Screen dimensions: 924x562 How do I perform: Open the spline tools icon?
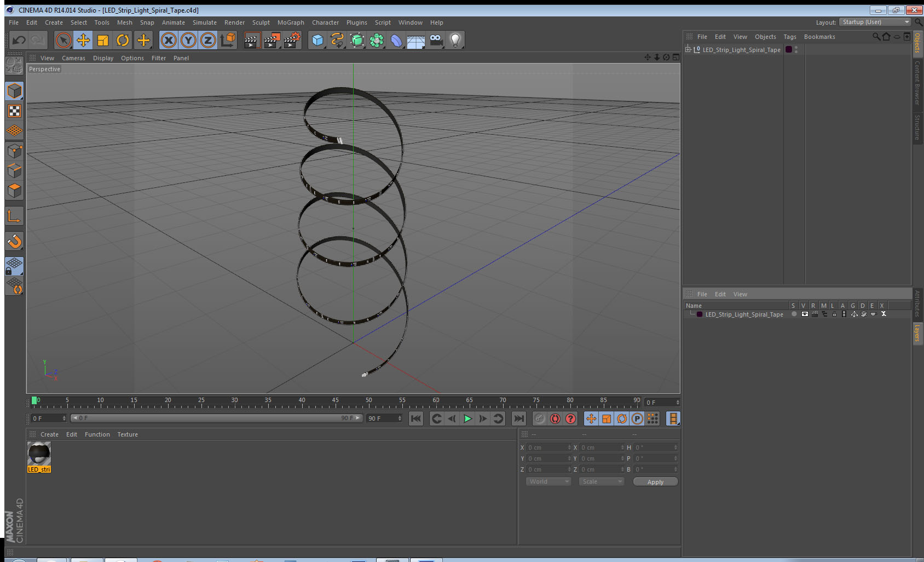pos(337,40)
